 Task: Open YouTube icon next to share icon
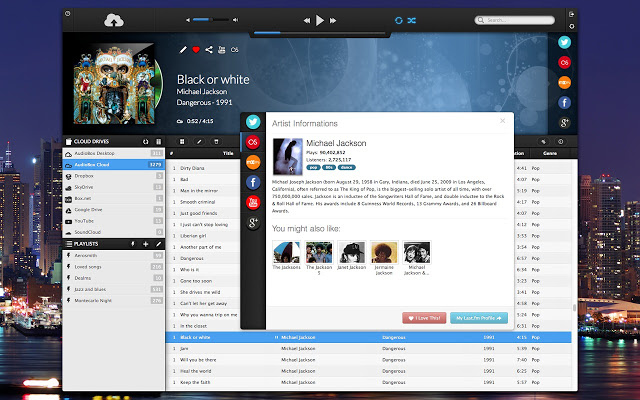pyautogui.click(x=222, y=50)
